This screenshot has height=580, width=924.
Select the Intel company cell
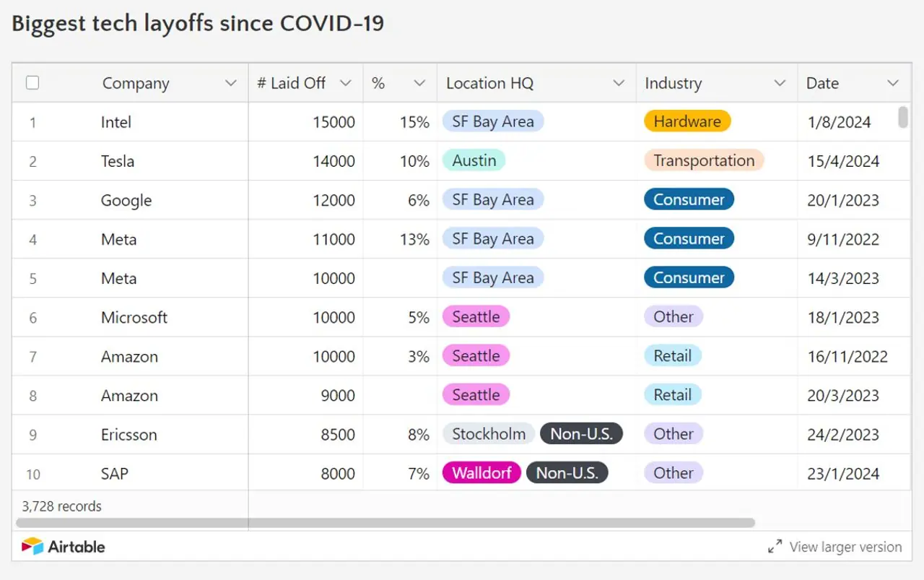[x=116, y=122]
